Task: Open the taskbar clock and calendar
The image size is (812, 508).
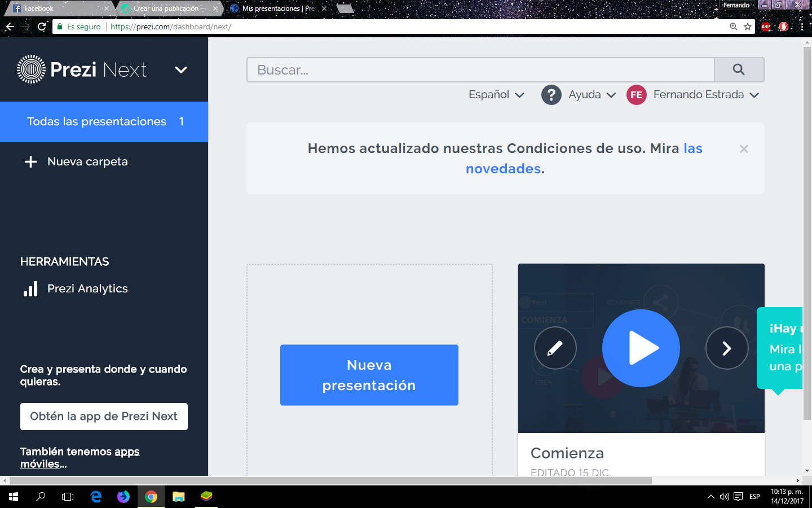Action: [x=787, y=497]
